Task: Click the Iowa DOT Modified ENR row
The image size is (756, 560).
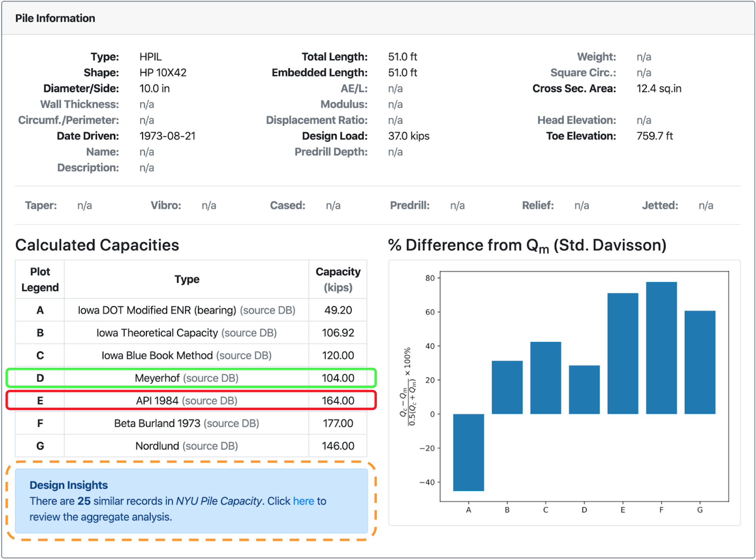Action: click(x=191, y=310)
